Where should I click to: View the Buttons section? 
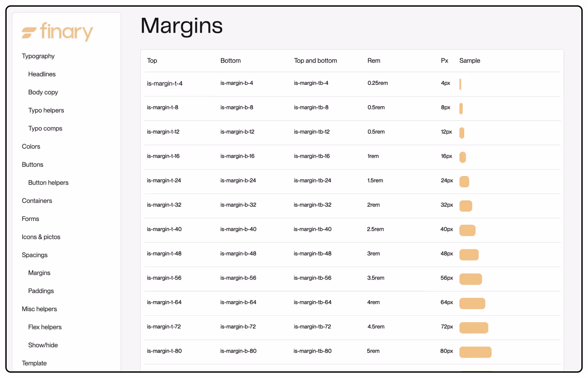32,164
